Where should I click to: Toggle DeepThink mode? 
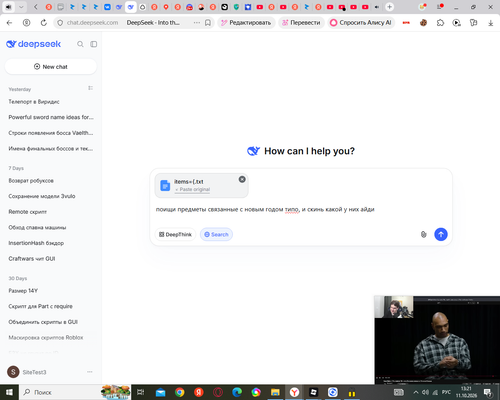pyautogui.click(x=175, y=234)
